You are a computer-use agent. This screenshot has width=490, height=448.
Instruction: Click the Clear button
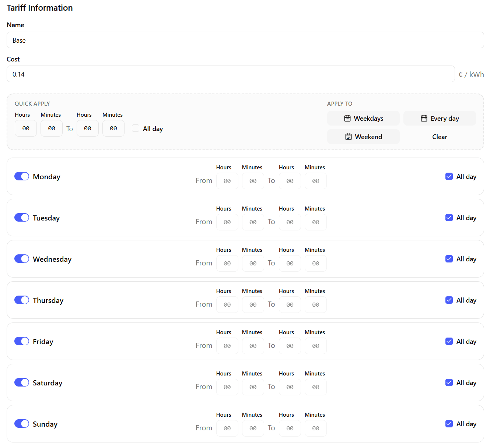coord(440,137)
